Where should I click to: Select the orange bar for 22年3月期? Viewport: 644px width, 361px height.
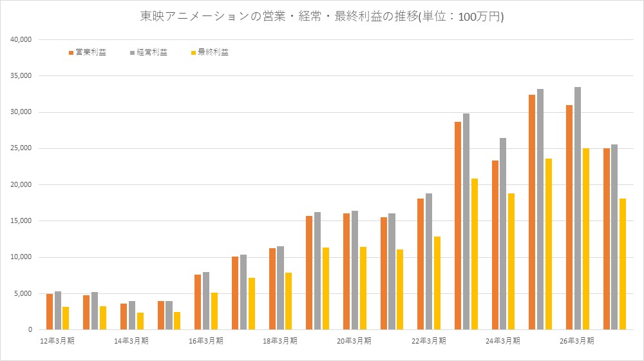coord(421,264)
